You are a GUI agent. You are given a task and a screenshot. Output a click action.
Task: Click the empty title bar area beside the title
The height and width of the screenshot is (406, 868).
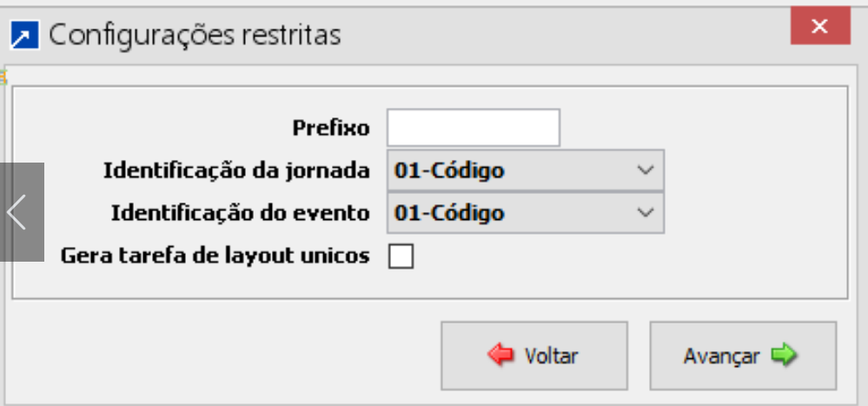(565, 36)
